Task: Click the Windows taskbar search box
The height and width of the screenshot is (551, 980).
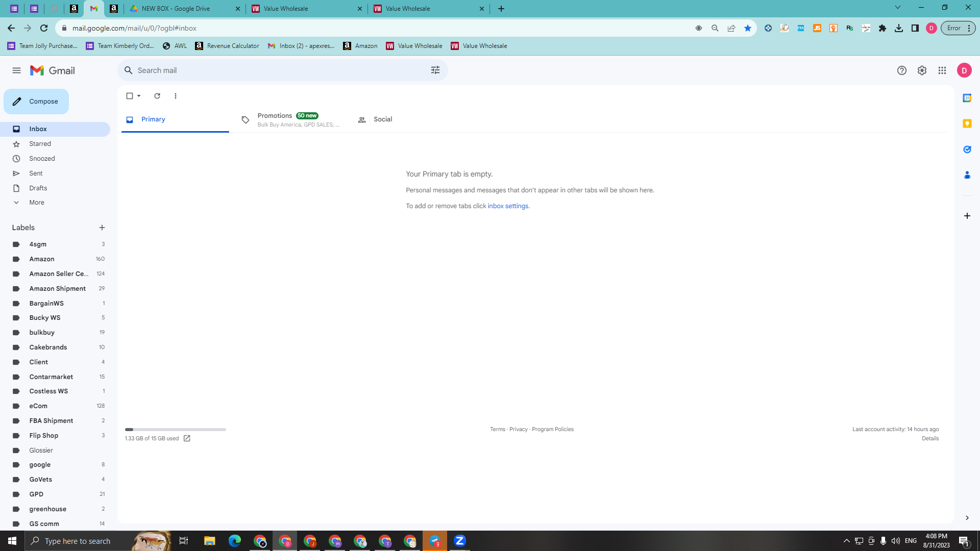Action: click(98, 541)
